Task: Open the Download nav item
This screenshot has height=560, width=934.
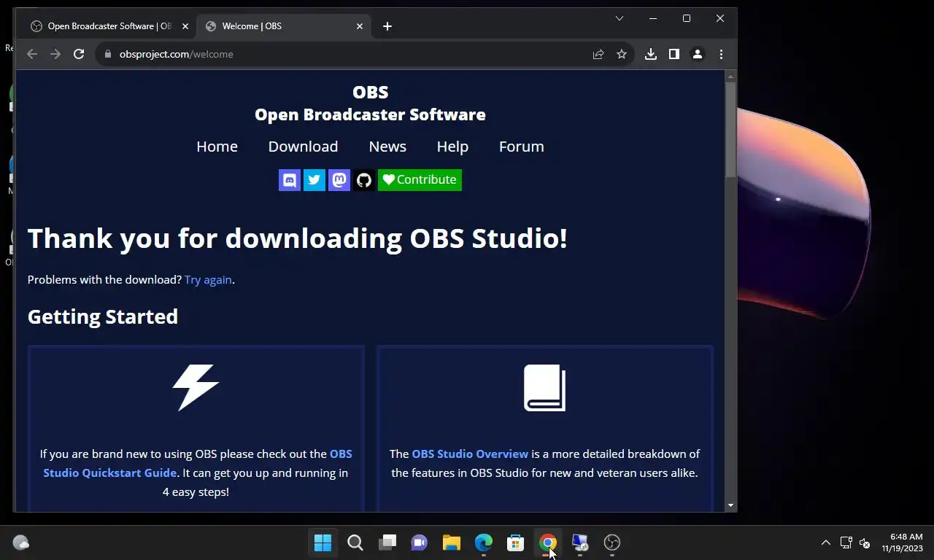Action: click(x=303, y=147)
